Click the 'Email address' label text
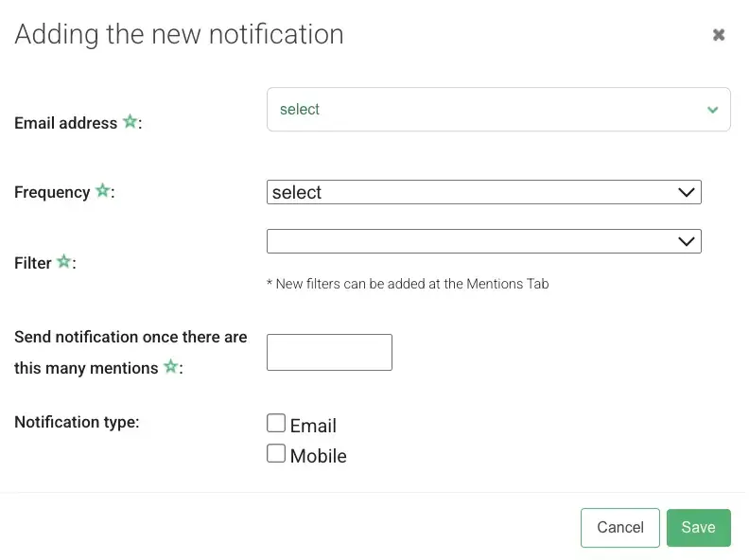The width and height of the screenshot is (749, 560). coord(66,123)
